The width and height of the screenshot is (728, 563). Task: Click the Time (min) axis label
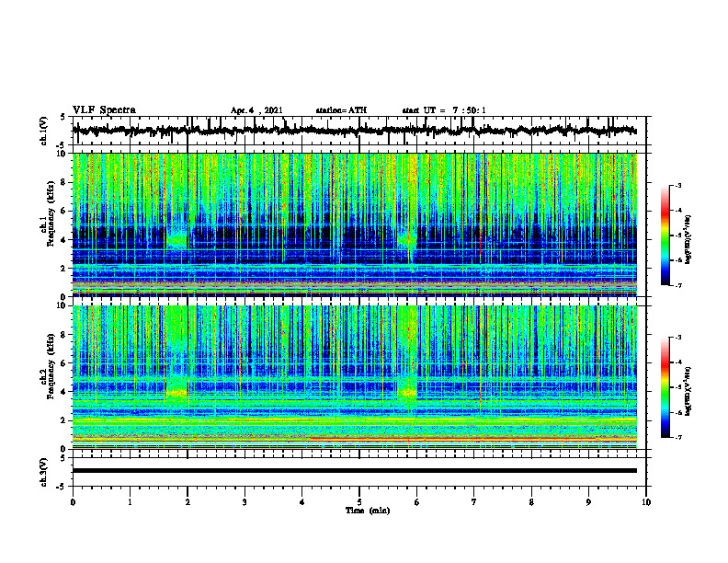[x=368, y=511]
